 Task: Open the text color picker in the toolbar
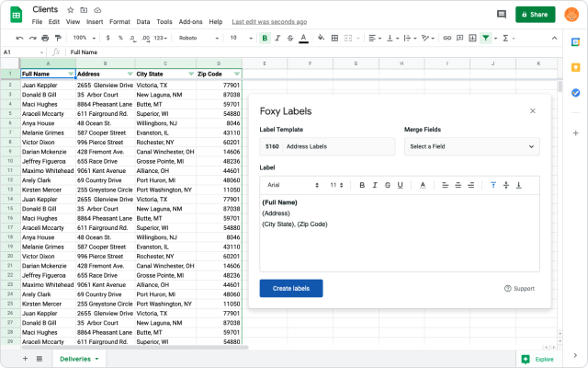[x=303, y=38]
